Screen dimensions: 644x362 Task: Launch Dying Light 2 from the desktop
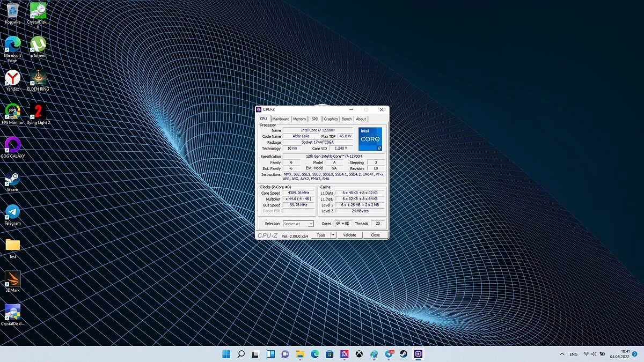[x=38, y=112]
